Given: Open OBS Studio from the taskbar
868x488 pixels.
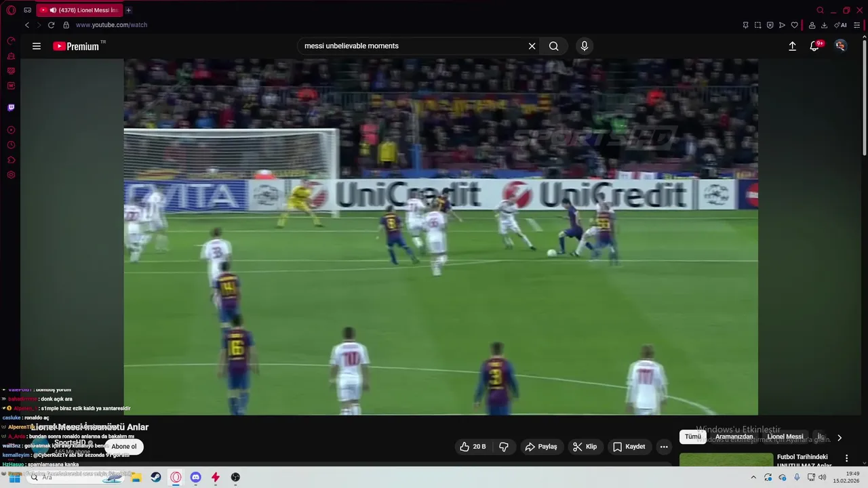Looking at the screenshot, I should pyautogui.click(x=235, y=477).
